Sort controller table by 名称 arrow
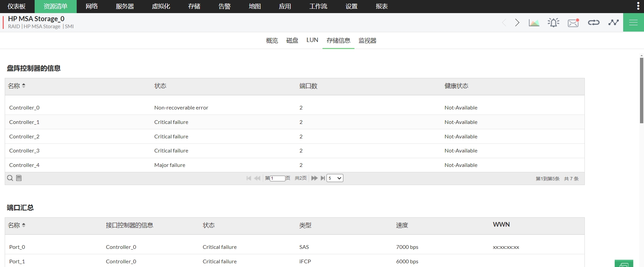The width and height of the screenshot is (644, 267). tap(24, 86)
